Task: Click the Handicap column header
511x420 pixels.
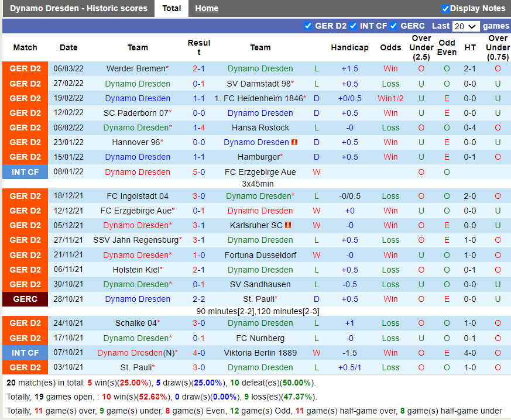Action: click(x=349, y=47)
